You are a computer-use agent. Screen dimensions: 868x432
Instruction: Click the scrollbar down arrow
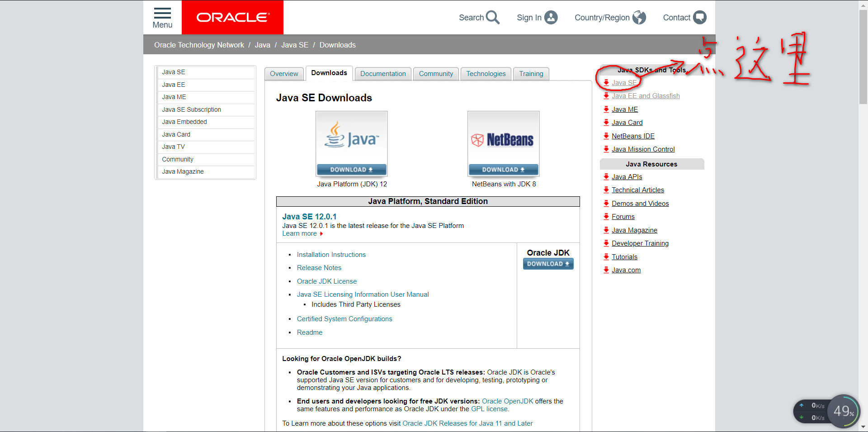(x=863, y=427)
